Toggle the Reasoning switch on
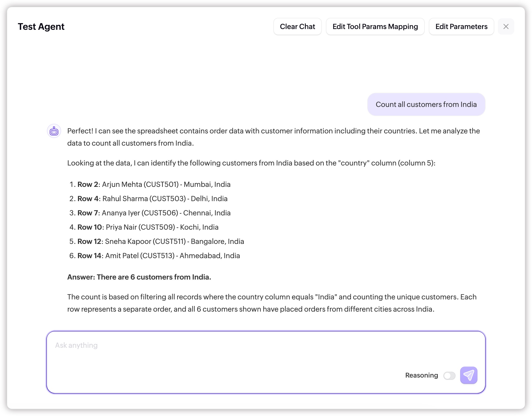Viewport: 532px width, 416px height. pyautogui.click(x=449, y=376)
